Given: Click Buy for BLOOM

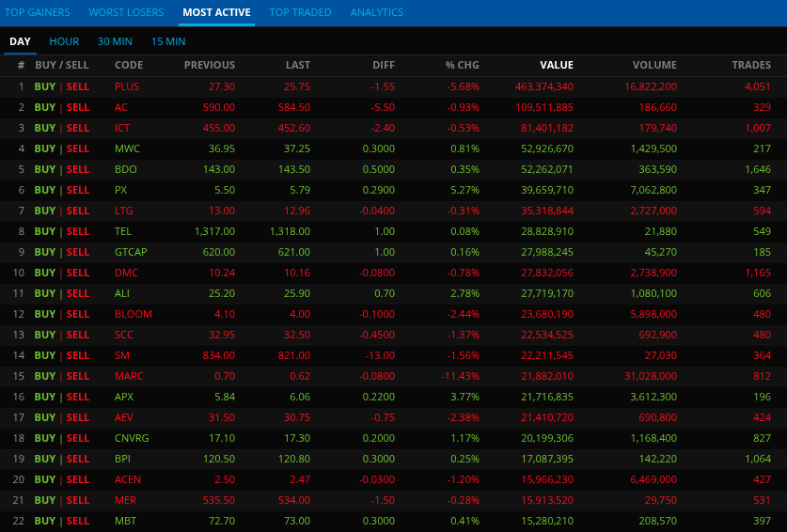Looking at the screenshot, I should click(x=45, y=314).
